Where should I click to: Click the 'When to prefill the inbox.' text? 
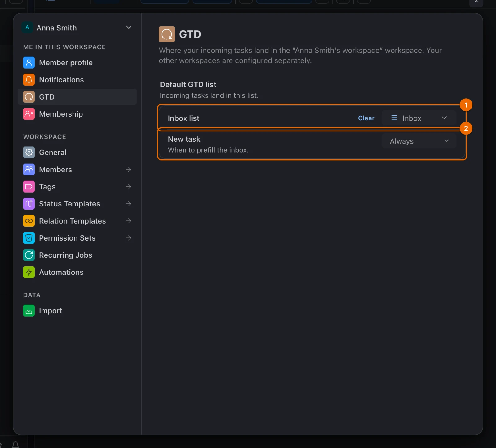208,150
